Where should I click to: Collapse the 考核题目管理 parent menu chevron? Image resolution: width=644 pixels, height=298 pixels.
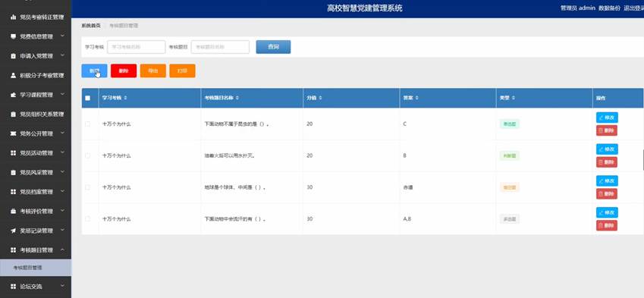[62, 249]
